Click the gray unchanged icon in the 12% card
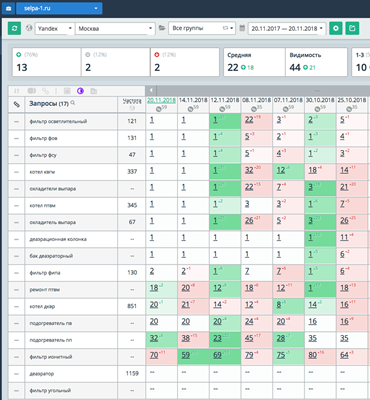 (88, 55)
